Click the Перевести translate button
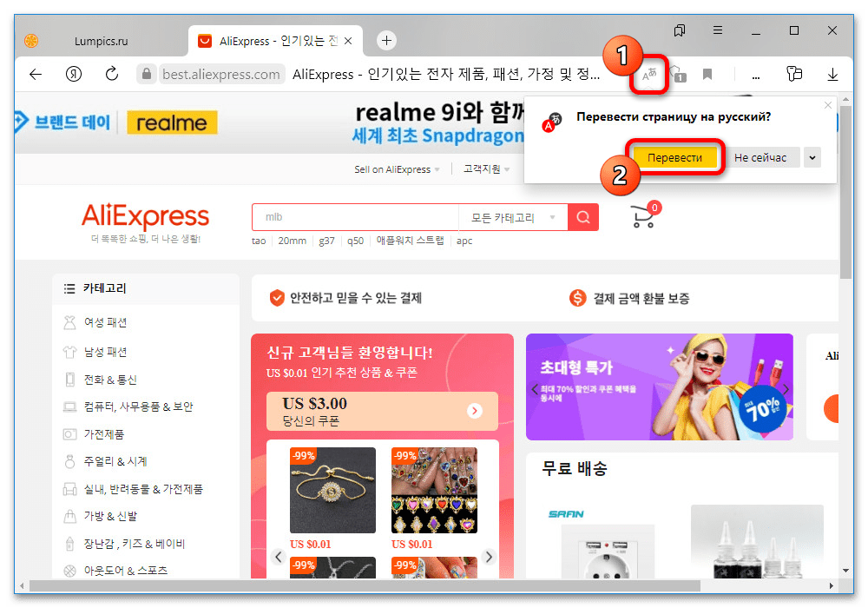The width and height of the screenshot is (868, 608). tap(674, 158)
